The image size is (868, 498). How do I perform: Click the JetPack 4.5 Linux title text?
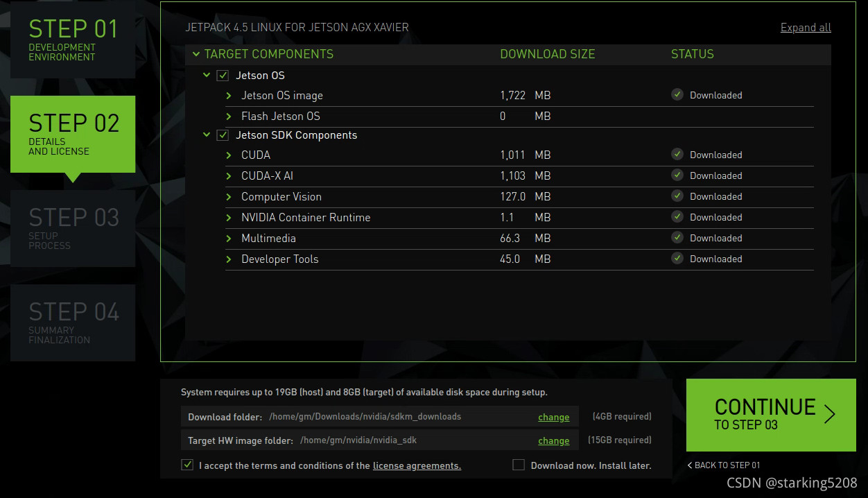pyautogui.click(x=297, y=28)
